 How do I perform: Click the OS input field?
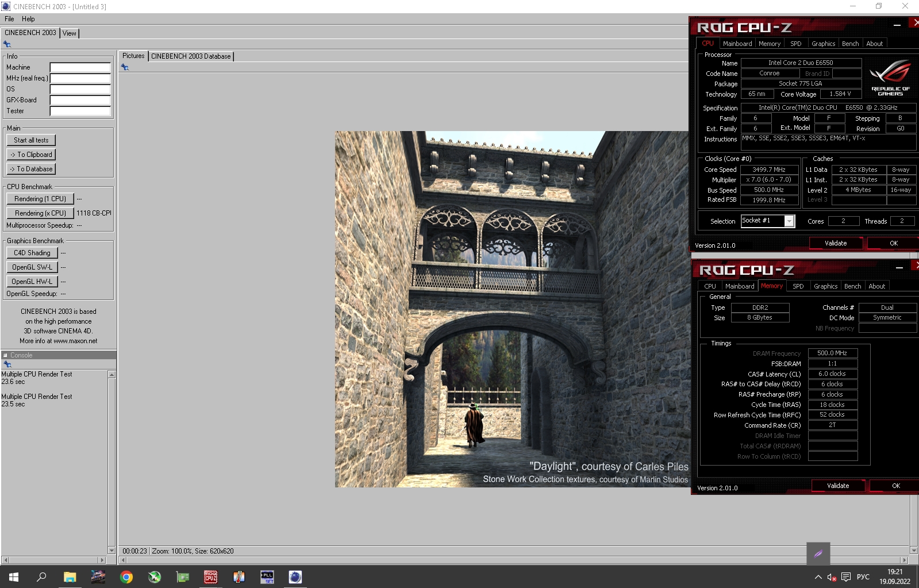(x=80, y=89)
